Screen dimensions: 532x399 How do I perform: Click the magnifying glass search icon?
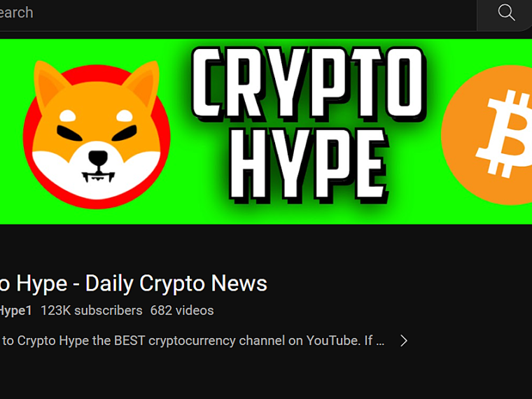coord(506,13)
